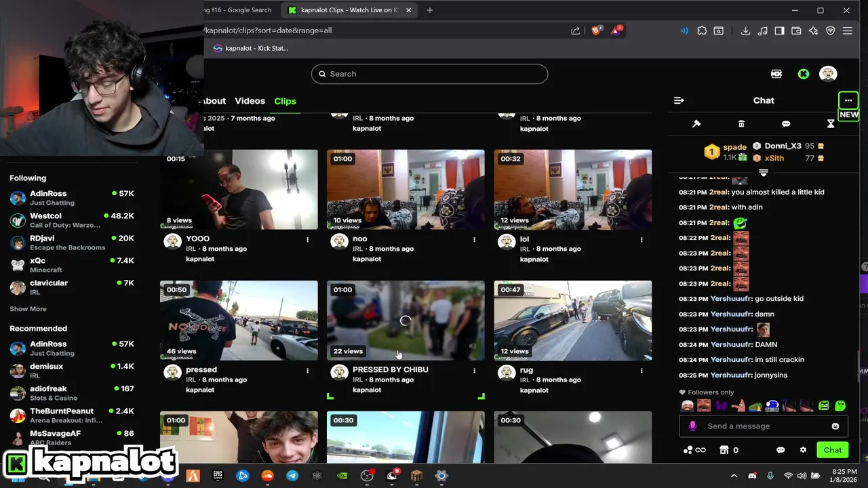Click the moderation gavel icon
The width and height of the screenshot is (868, 488).
tap(696, 124)
